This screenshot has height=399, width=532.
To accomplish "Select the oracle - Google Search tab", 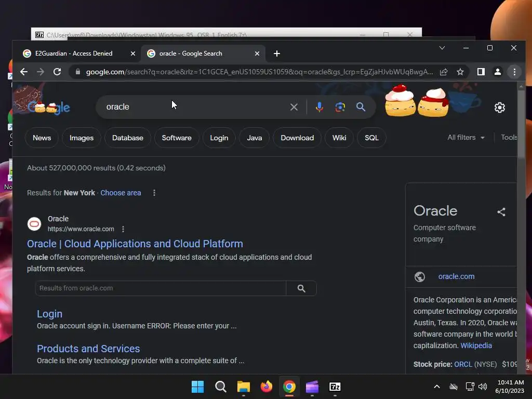I will 191,54.
